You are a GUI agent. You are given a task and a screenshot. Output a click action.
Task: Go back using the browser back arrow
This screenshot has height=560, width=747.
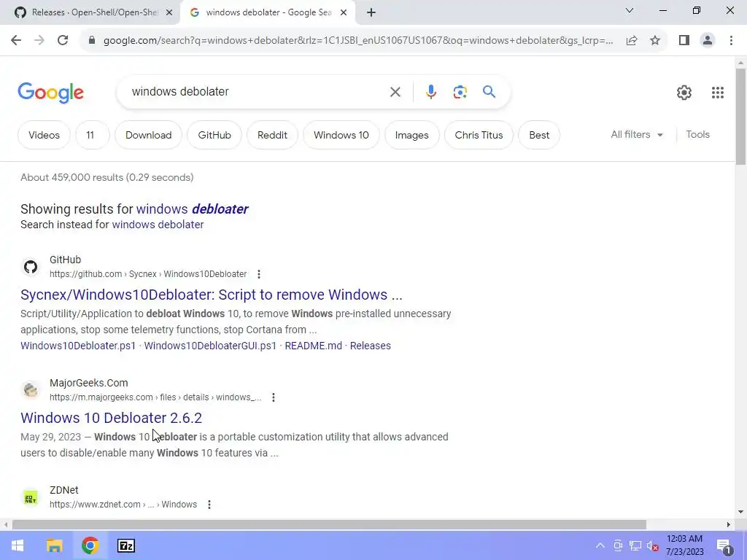click(x=16, y=41)
